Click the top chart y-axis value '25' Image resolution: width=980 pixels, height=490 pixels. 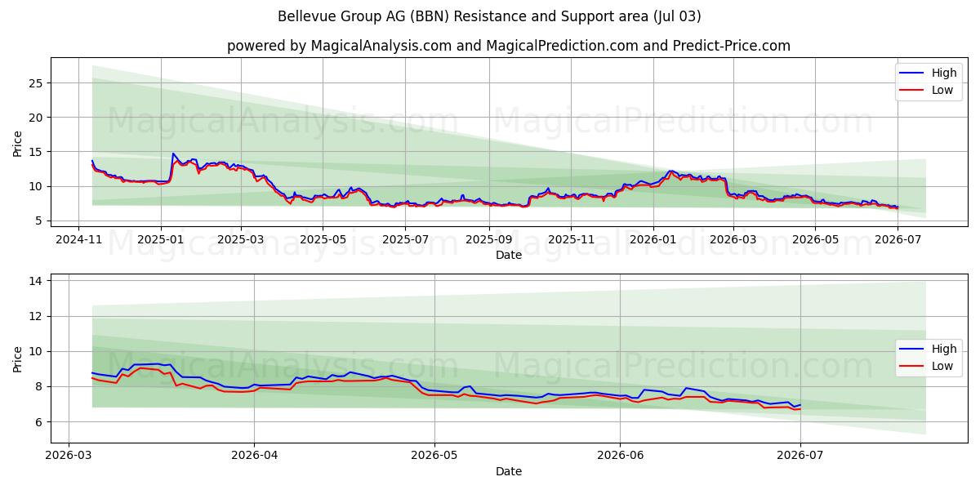coord(36,83)
